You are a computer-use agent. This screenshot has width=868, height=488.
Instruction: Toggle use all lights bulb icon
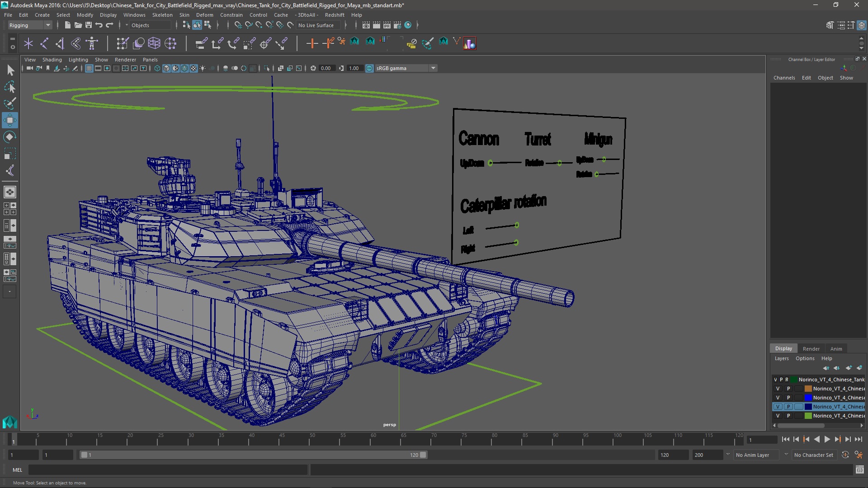[203, 68]
